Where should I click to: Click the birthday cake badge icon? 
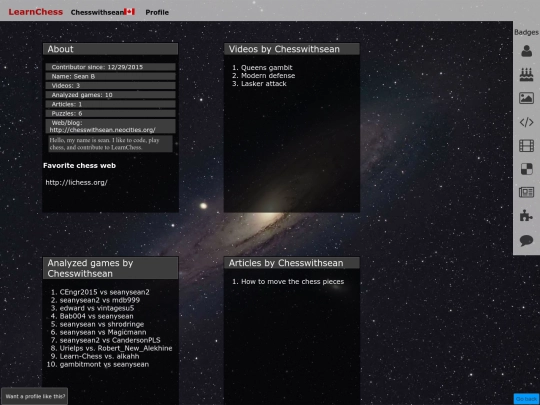(x=526, y=74)
